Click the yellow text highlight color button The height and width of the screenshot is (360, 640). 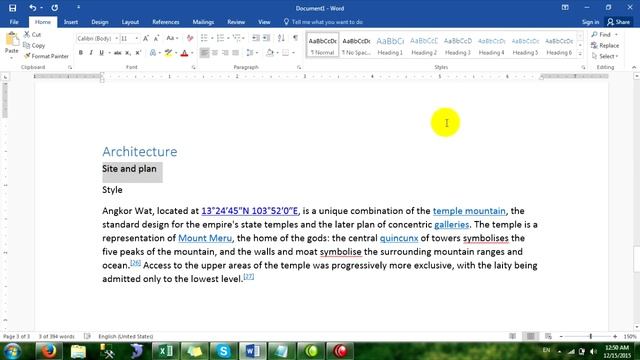168,53
